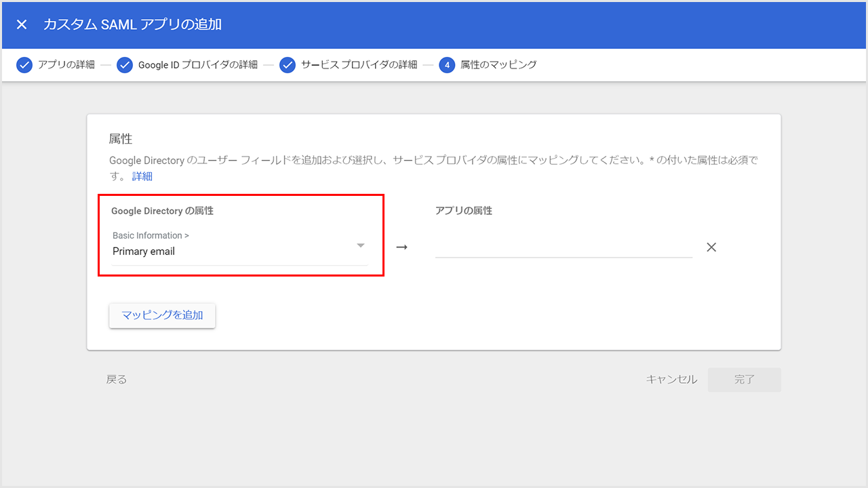Click checkmark icon beside サービス プロバイダの詳細
Image resolution: width=868 pixels, height=488 pixels.
coord(288,65)
